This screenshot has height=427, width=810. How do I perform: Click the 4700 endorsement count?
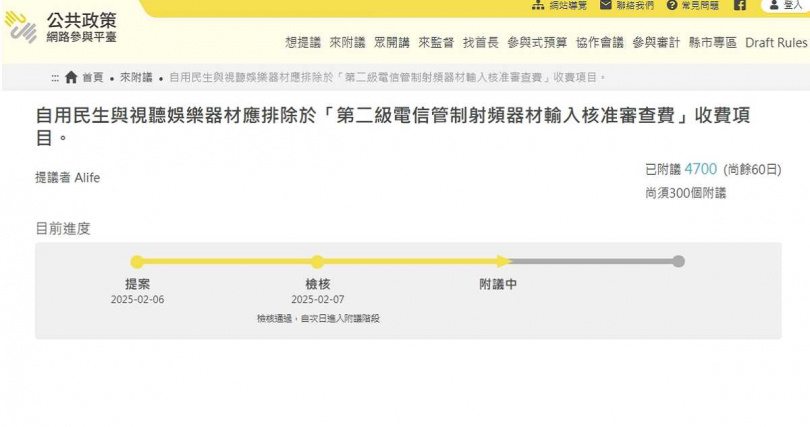[700, 169]
